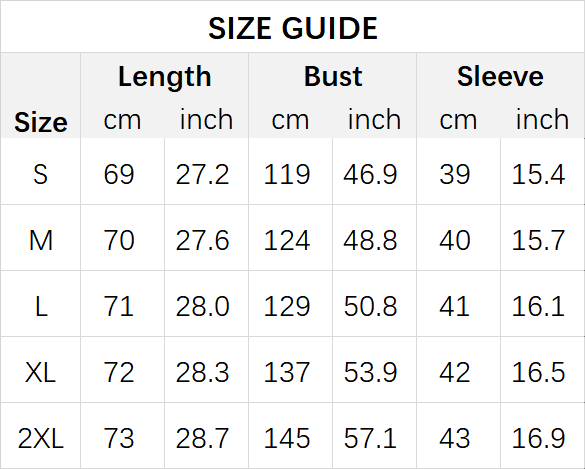
Task: Click the SIZE GUIDE title
Action: click(293, 28)
